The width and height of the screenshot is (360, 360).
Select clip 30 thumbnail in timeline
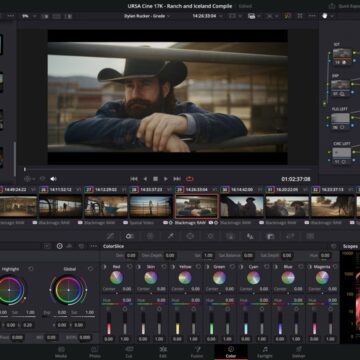[242, 207]
